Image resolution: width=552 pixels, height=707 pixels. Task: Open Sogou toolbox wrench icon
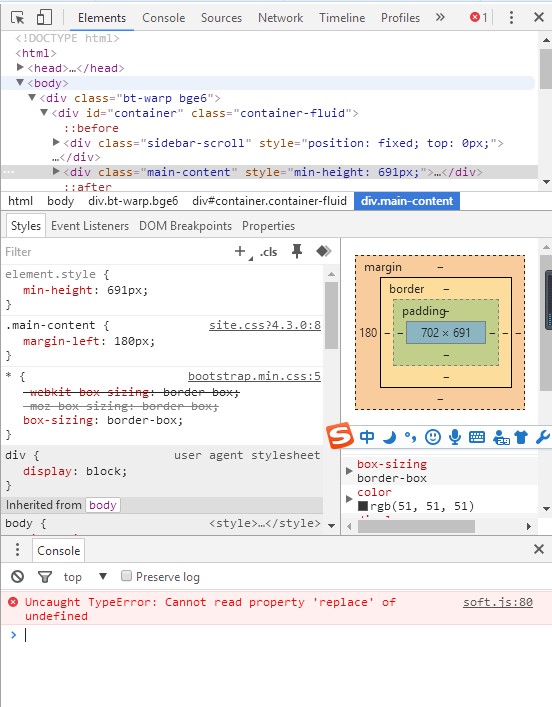pos(543,437)
